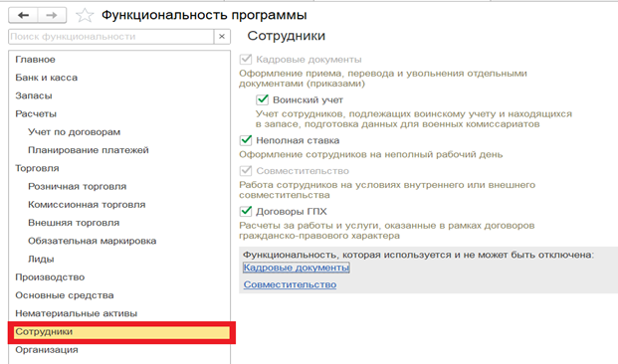Uncheck the Воинский учет checkbox

[262, 100]
